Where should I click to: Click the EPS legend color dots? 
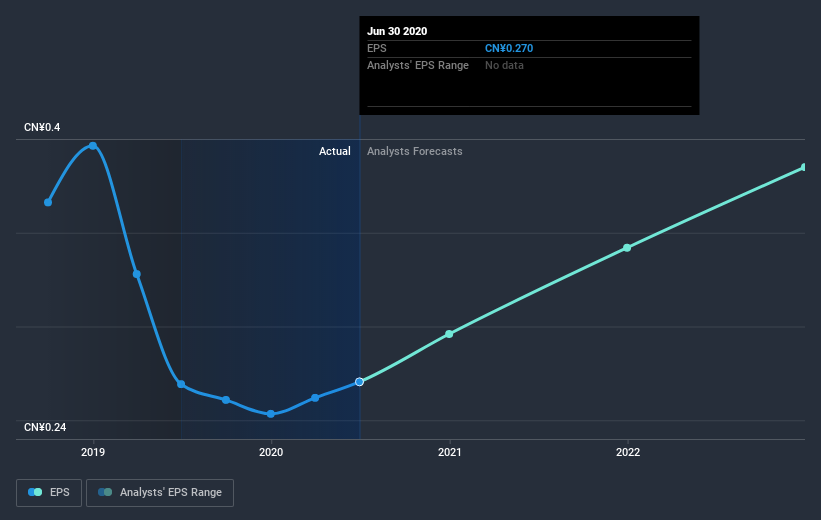pyautogui.click(x=35, y=492)
